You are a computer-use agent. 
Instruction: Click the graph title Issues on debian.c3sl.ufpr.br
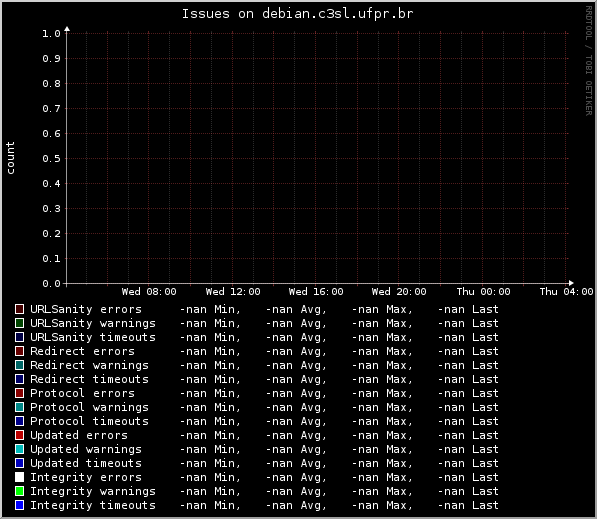tap(297, 14)
